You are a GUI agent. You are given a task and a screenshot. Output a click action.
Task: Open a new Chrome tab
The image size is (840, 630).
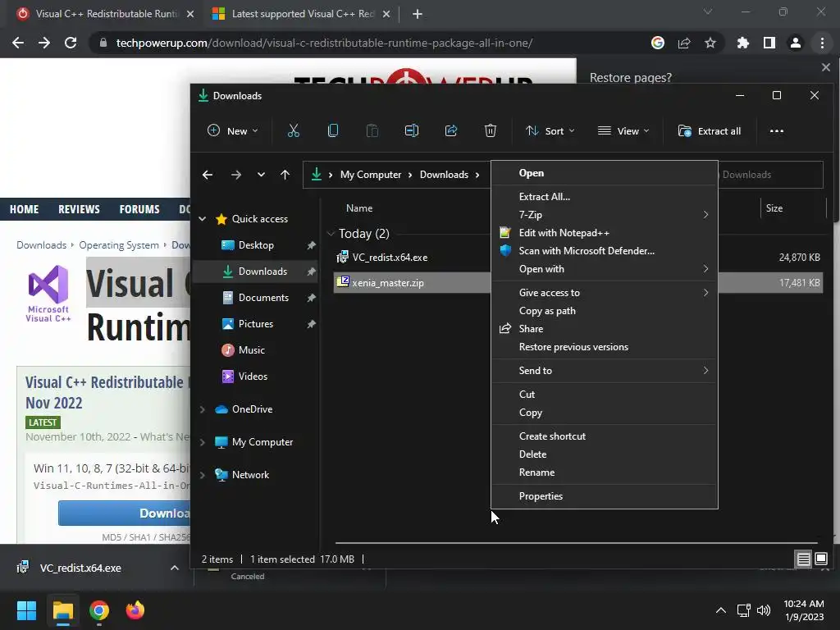click(418, 14)
